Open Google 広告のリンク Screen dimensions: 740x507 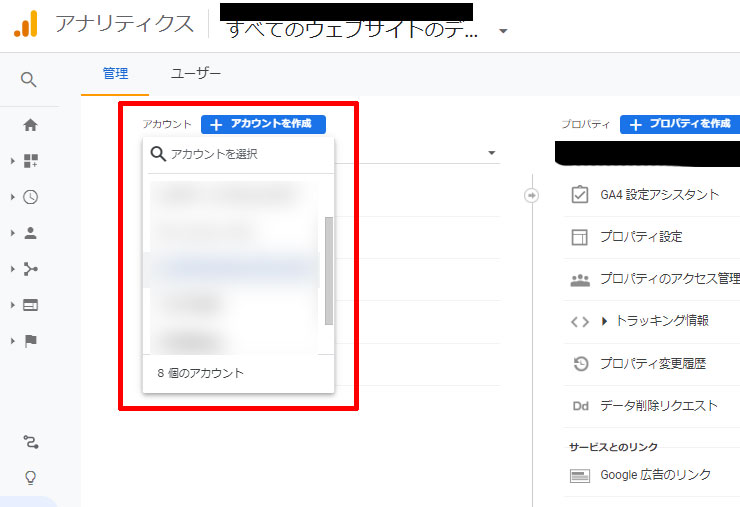(x=655, y=475)
